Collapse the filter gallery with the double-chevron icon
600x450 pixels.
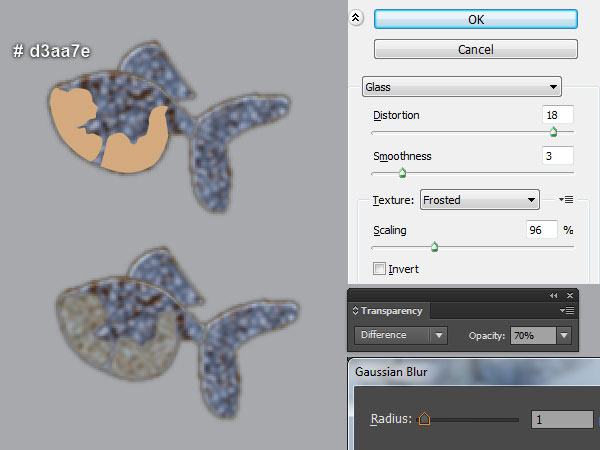(356, 18)
